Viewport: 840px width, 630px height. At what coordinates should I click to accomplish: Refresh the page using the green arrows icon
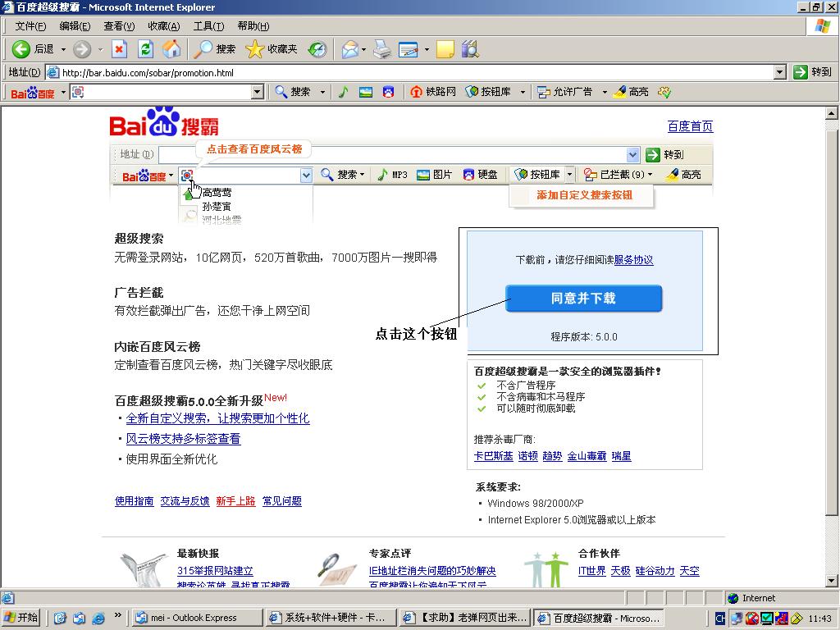145,49
